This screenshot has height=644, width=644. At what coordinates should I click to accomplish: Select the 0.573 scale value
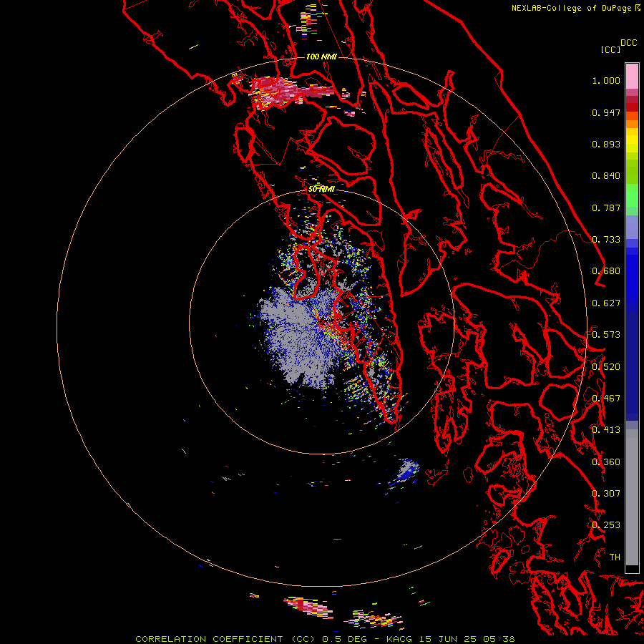click(x=606, y=335)
